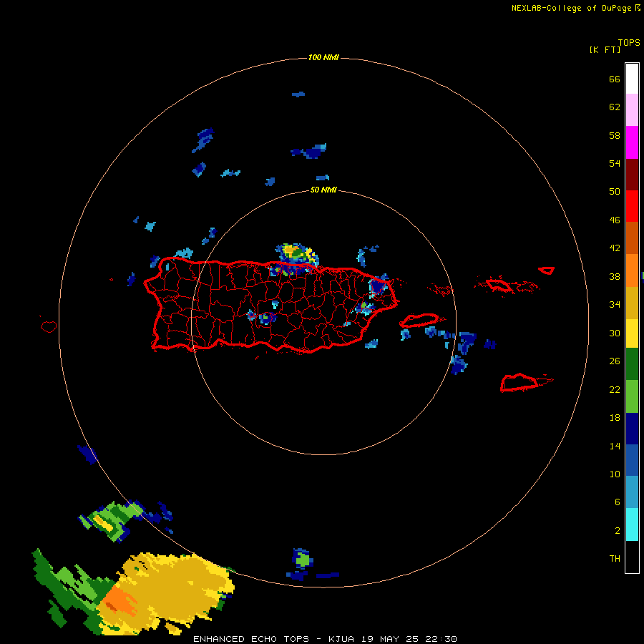This screenshot has width=644, height=644.
Task: Click legend value 30
Action: click(615, 333)
